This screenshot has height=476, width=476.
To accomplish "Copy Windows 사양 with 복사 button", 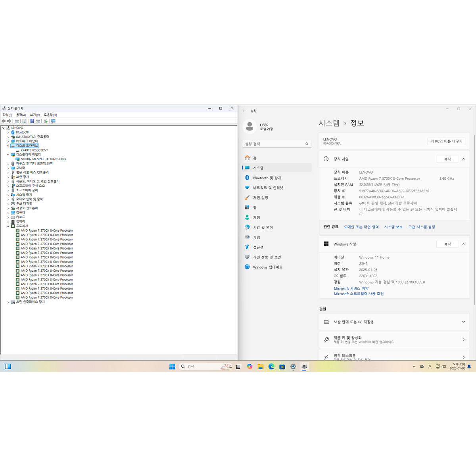I will [x=447, y=244].
